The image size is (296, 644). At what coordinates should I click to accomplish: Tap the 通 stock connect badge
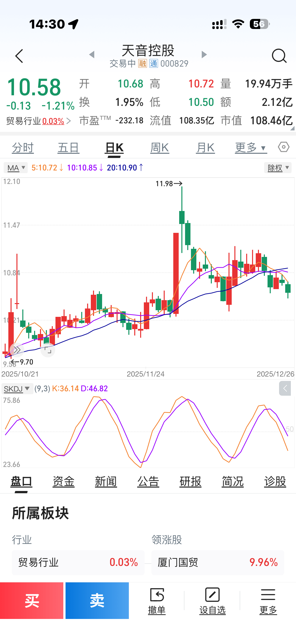153,64
